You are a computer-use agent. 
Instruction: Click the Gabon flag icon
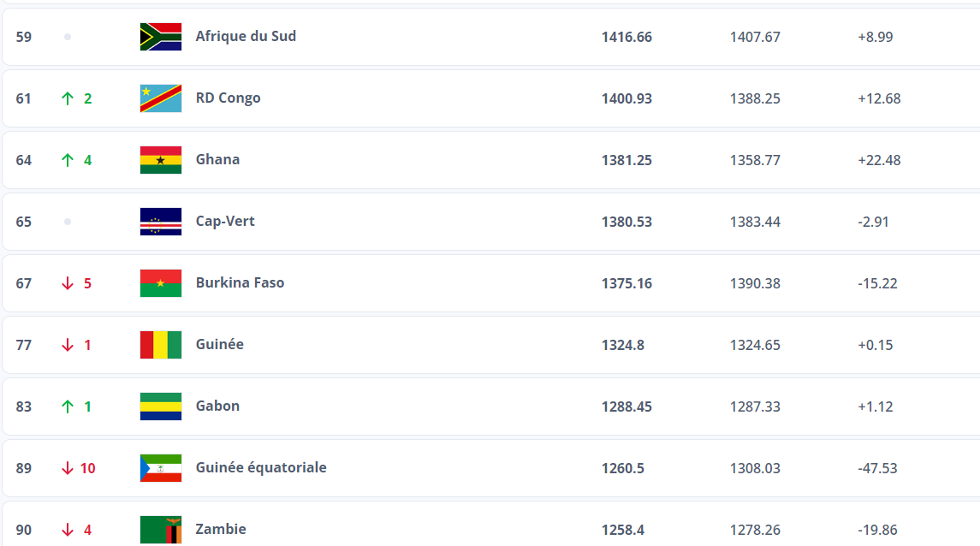click(161, 407)
